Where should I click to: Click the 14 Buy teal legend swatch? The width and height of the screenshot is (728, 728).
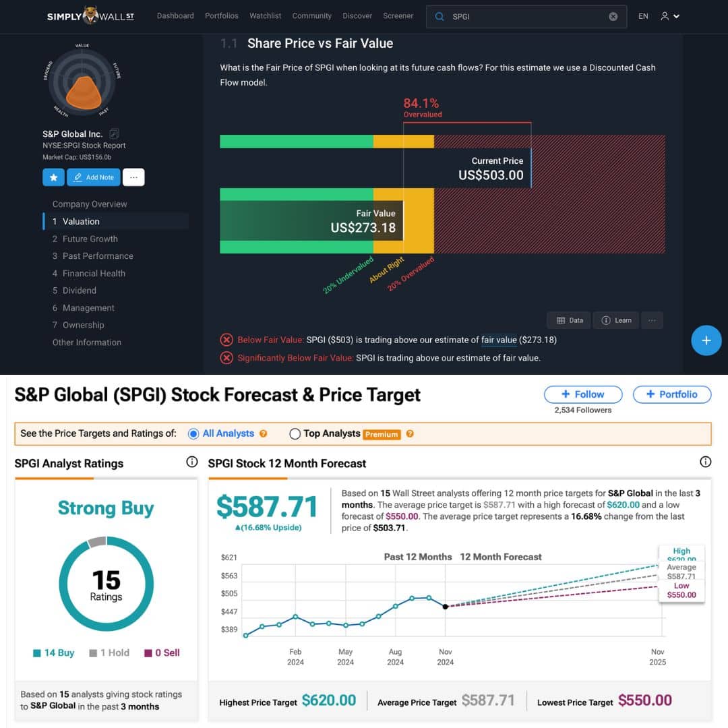click(37, 653)
